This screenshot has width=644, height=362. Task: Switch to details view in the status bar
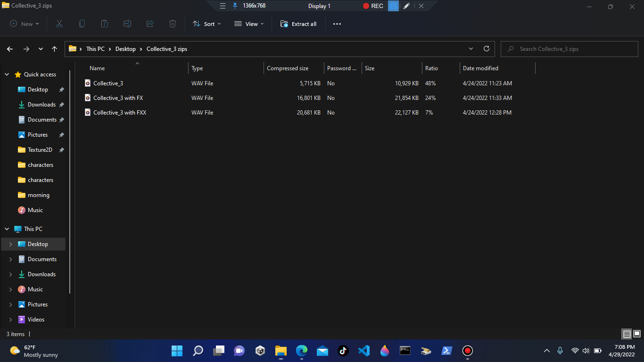pyautogui.click(x=627, y=334)
